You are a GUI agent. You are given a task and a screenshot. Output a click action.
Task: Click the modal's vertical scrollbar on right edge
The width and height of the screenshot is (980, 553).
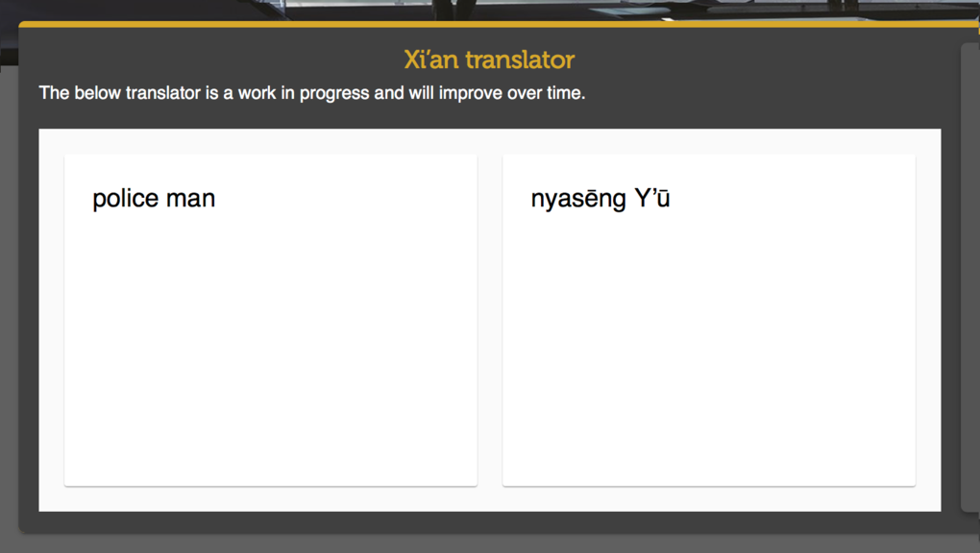969,276
